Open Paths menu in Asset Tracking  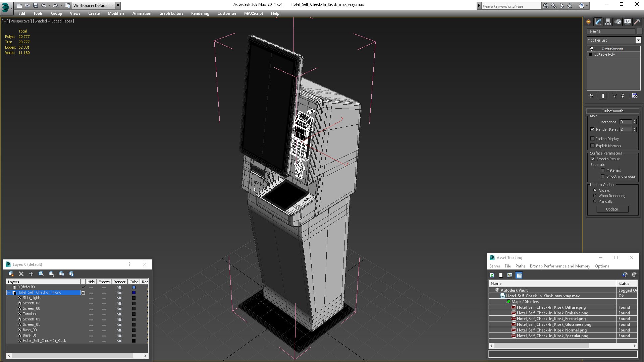520,266
